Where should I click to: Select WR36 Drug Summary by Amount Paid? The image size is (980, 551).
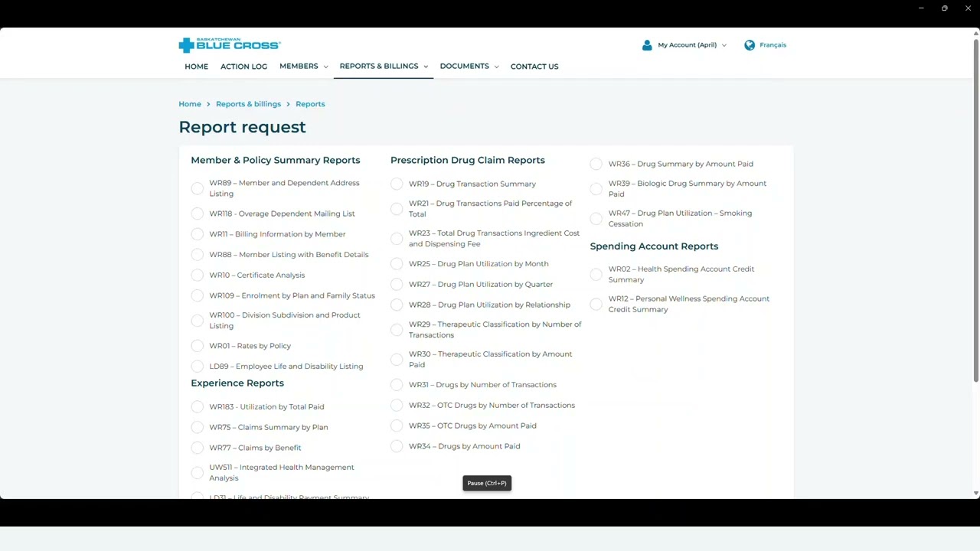[596, 164]
